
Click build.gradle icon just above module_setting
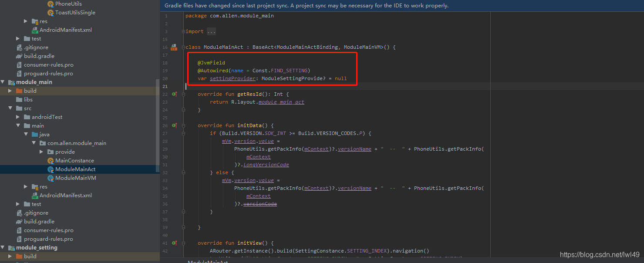point(19,222)
